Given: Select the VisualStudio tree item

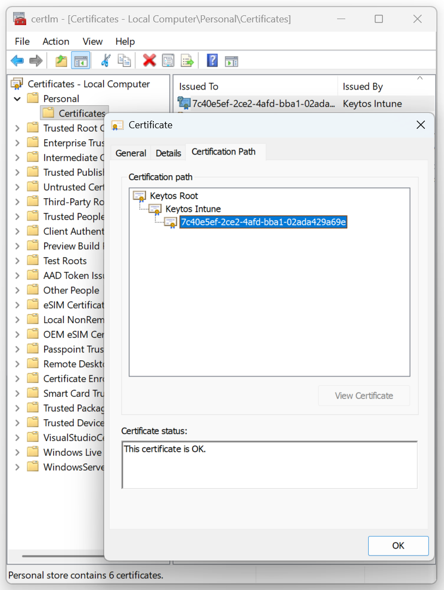Looking at the screenshot, I should click(x=73, y=438).
